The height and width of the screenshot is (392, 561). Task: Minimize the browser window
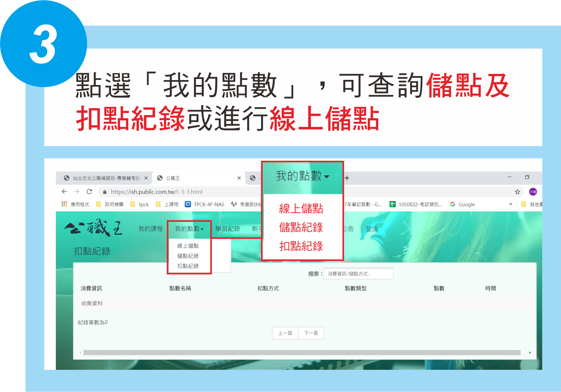(x=510, y=177)
